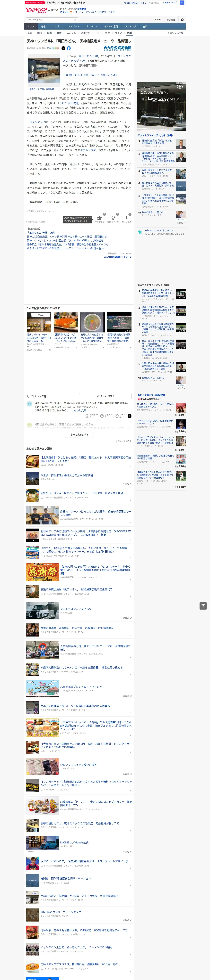Open 赤坂のラーメン店「なかご」article
Screen dimensions: 210x980
click(82, 493)
